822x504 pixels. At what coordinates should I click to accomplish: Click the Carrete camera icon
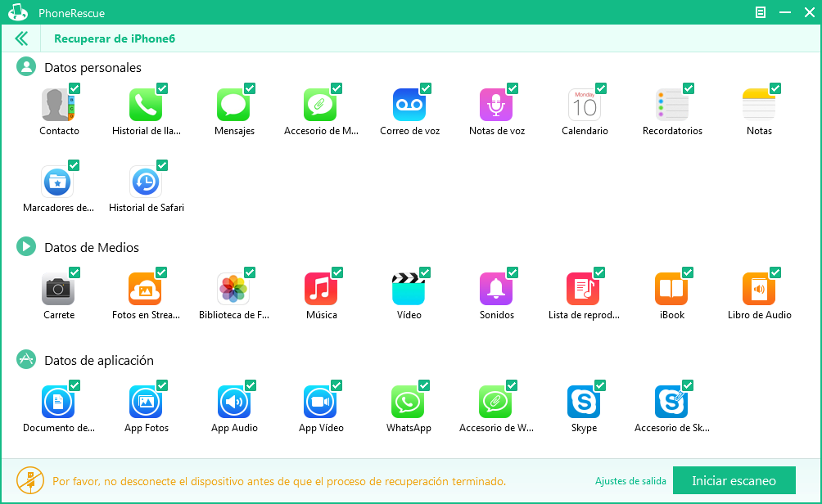pos(57,289)
